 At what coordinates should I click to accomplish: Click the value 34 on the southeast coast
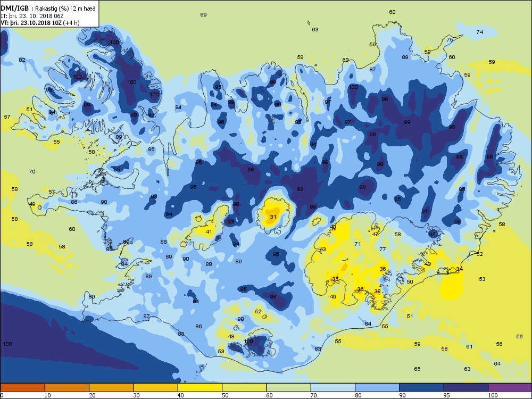[x=460, y=269]
